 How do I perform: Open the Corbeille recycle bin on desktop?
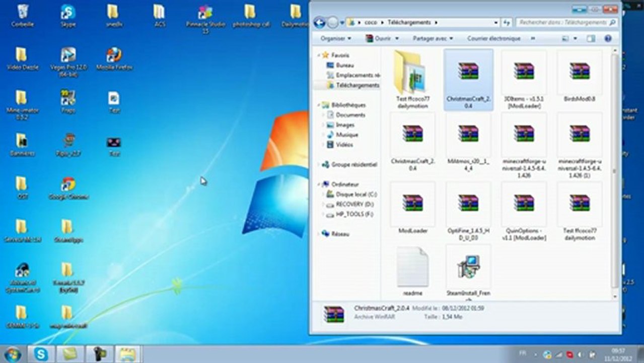coord(23,15)
